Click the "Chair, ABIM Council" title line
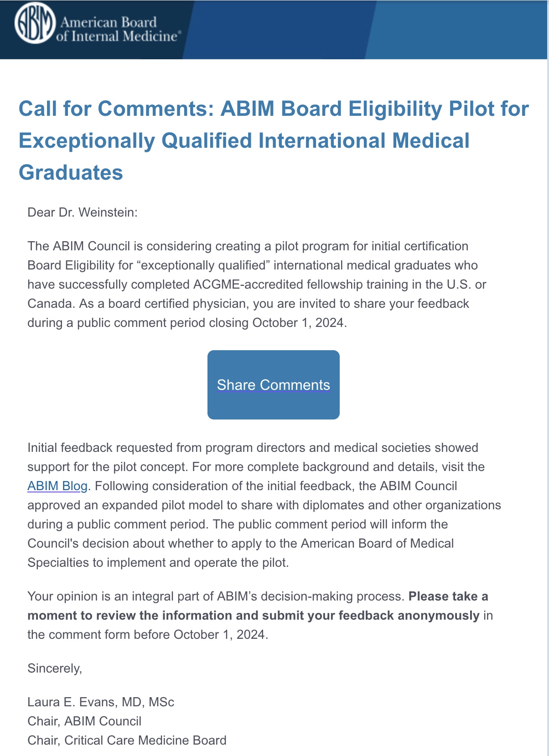549x756 pixels. pos(84,721)
